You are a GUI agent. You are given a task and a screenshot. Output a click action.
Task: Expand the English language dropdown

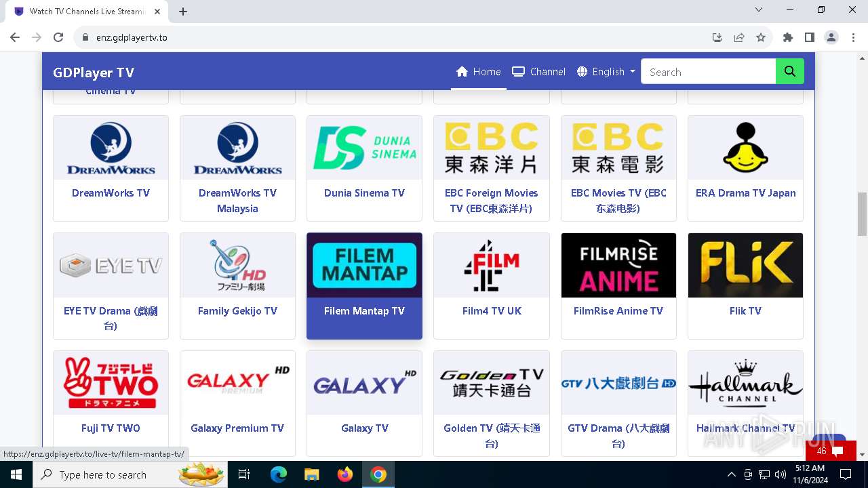pos(606,71)
